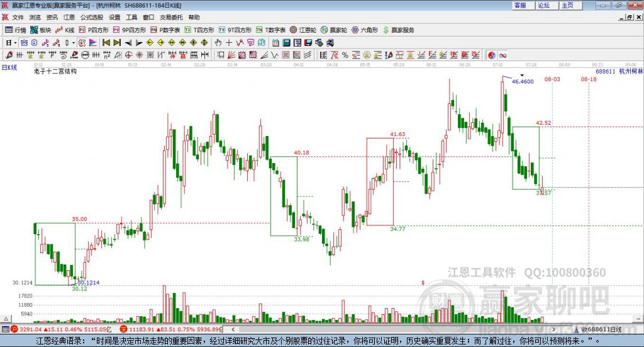The width and height of the screenshot is (644, 347).
Task: Select the Gann fan lines tool
Action: coord(231,55)
